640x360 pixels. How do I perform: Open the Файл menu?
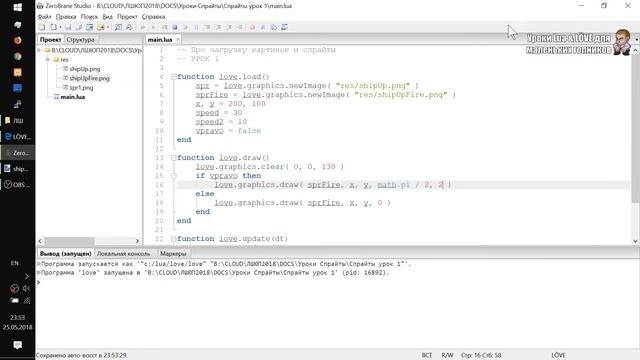click(x=44, y=17)
